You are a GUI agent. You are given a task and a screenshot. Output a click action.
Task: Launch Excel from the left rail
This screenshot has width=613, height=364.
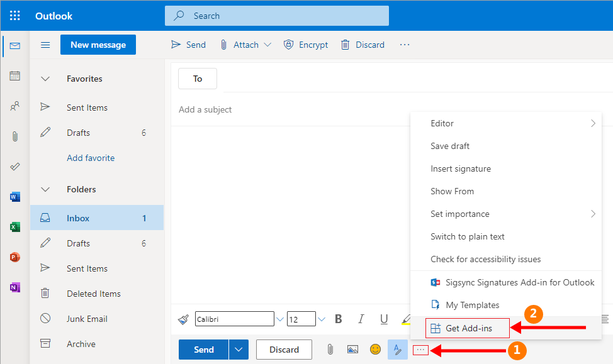pos(14,227)
